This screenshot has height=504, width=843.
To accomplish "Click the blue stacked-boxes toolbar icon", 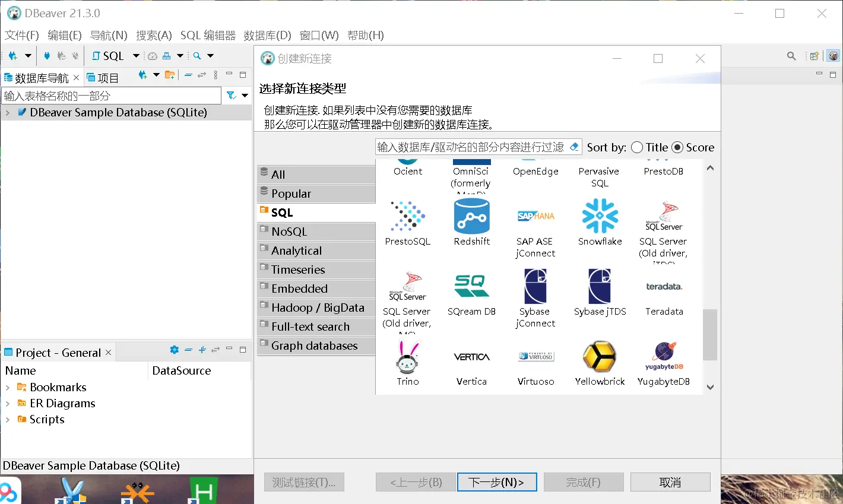I will [x=167, y=56].
